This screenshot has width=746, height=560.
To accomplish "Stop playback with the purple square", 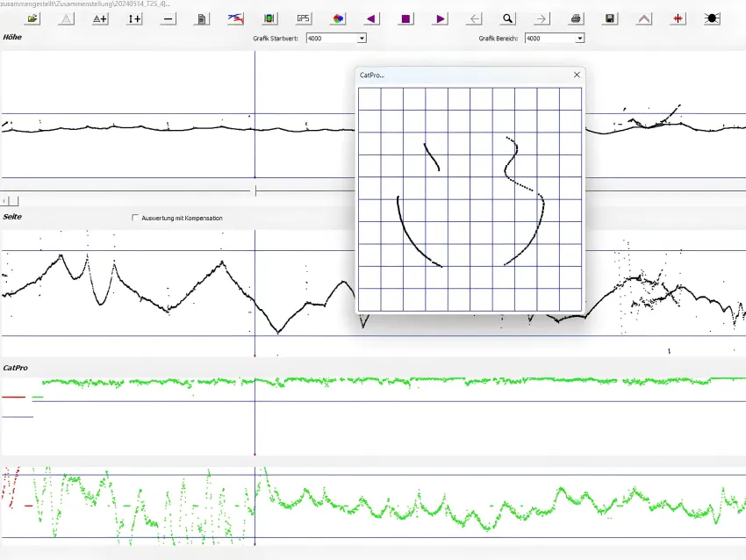I will point(405,19).
